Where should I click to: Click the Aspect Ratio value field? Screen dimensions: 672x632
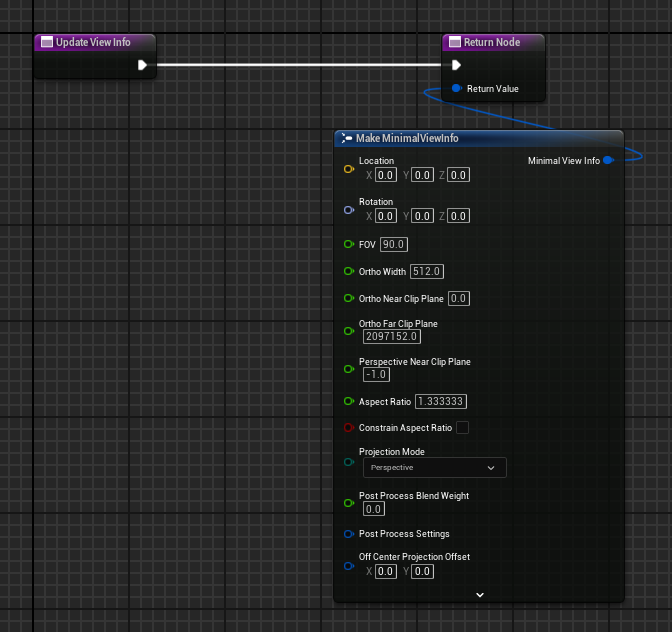[441, 401]
